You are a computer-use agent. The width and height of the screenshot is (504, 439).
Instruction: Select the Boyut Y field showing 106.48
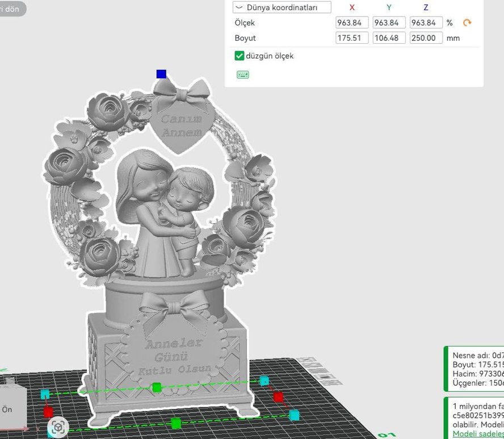click(389, 38)
